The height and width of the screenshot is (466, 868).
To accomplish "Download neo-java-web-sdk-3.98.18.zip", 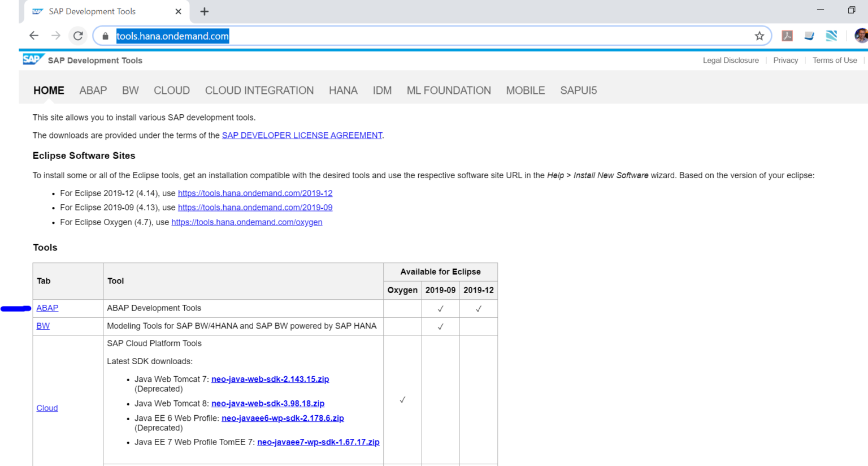I will click(x=268, y=403).
